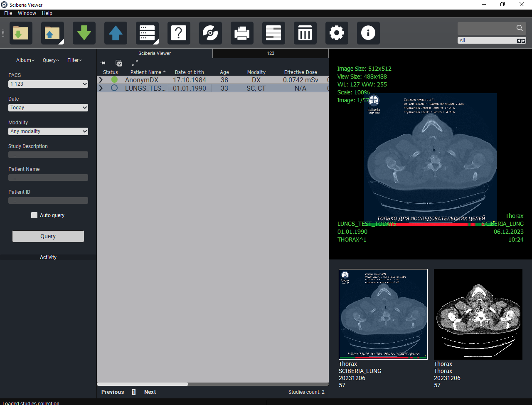Click the Activity panel header
Screen dimensions: 532x405
(48, 257)
